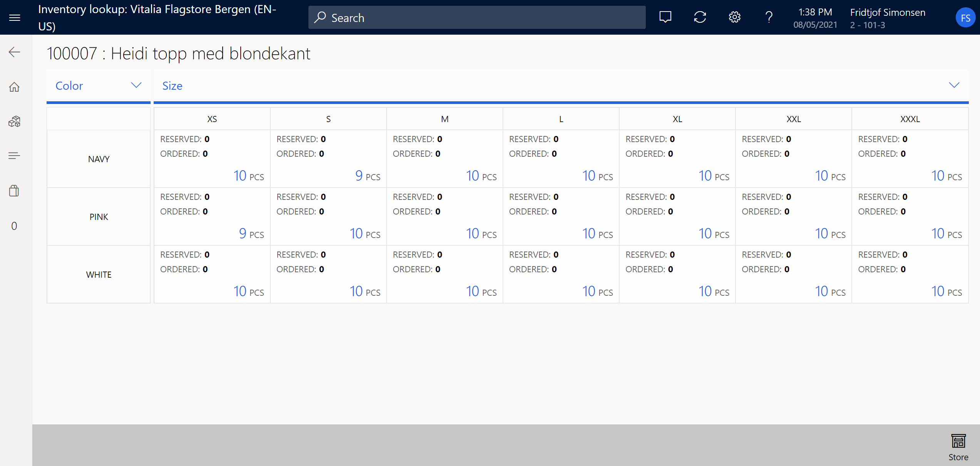Open the Home icon in sidebar
This screenshot has width=980, height=466.
(15, 87)
